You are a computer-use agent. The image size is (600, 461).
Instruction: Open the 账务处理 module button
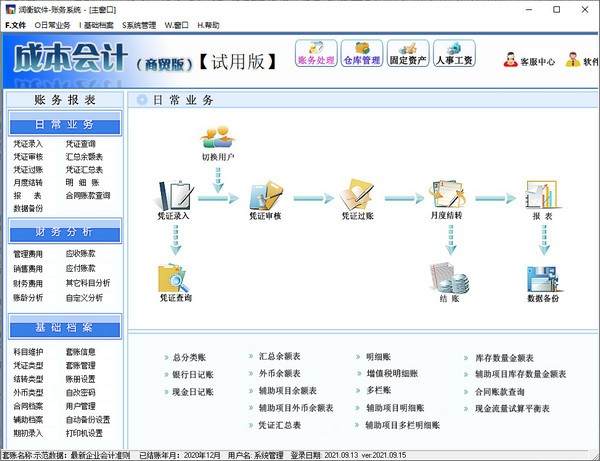pyautogui.click(x=316, y=53)
